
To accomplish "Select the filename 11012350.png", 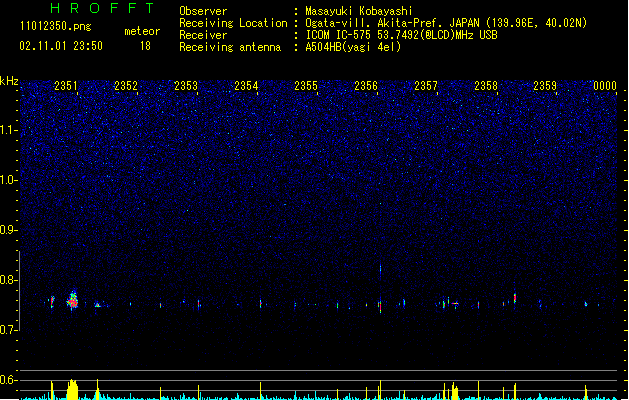I will pos(55,26).
